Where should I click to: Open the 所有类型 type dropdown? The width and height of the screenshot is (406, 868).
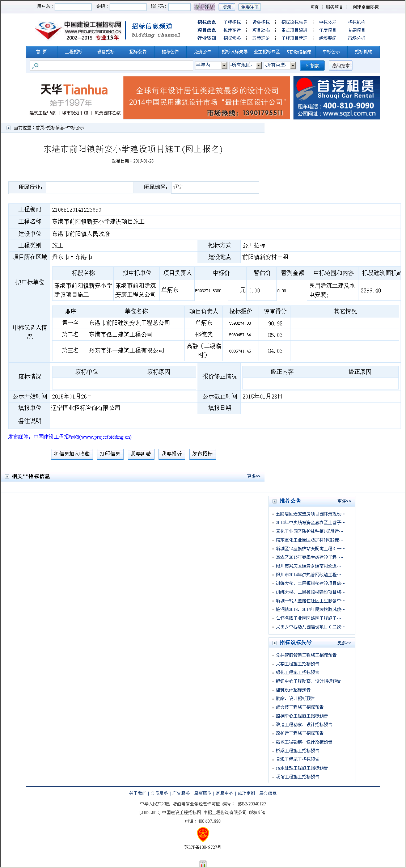[280, 65]
